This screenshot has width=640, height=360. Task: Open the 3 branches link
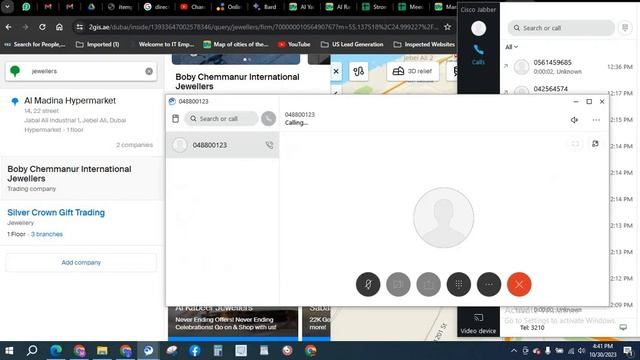coord(47,234)
